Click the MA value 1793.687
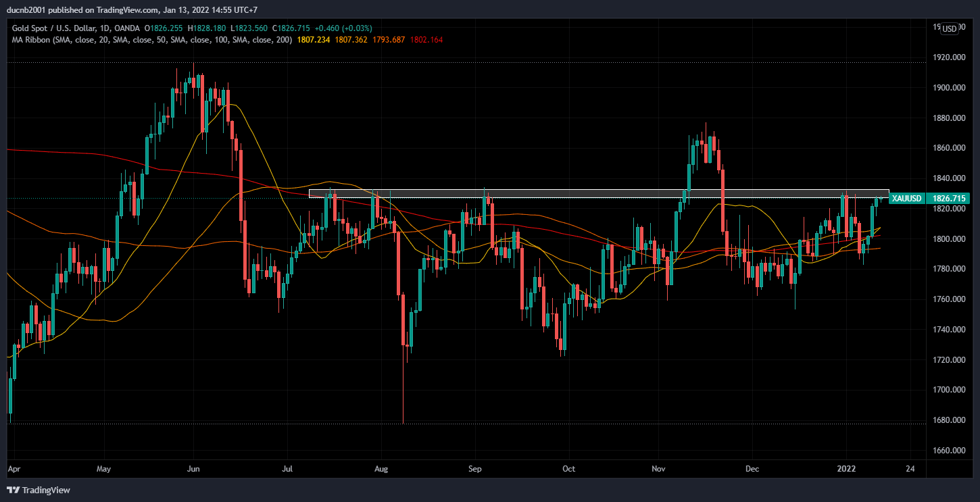Image resolution: width=980 pixels, height=502 pixels. [x=389, y=40]
